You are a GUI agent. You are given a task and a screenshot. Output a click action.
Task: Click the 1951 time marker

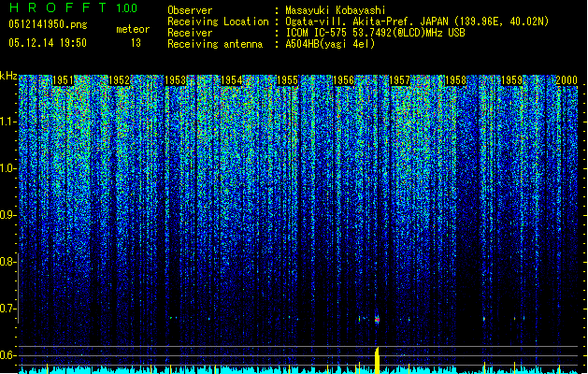click(63, 80)
